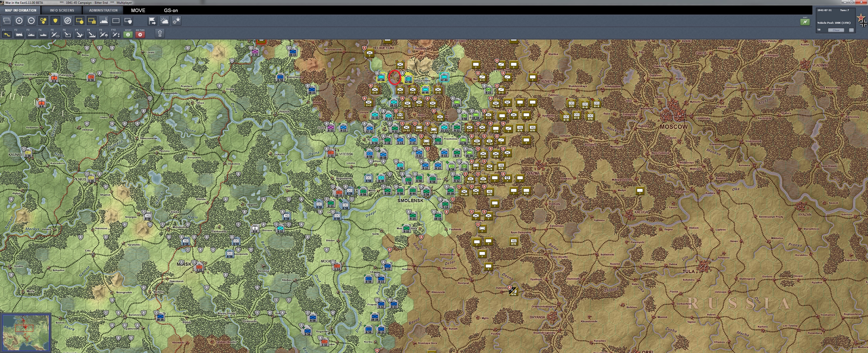Select F10 air transfer plane icon
The height and width of the screenshot is (353, 868).
click(x=116, y=34)
